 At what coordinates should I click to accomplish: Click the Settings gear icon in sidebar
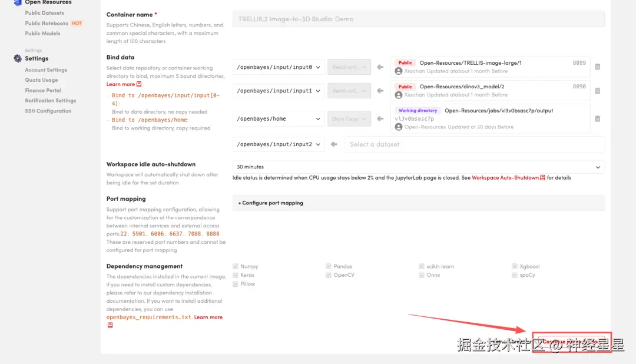point(18,58)
